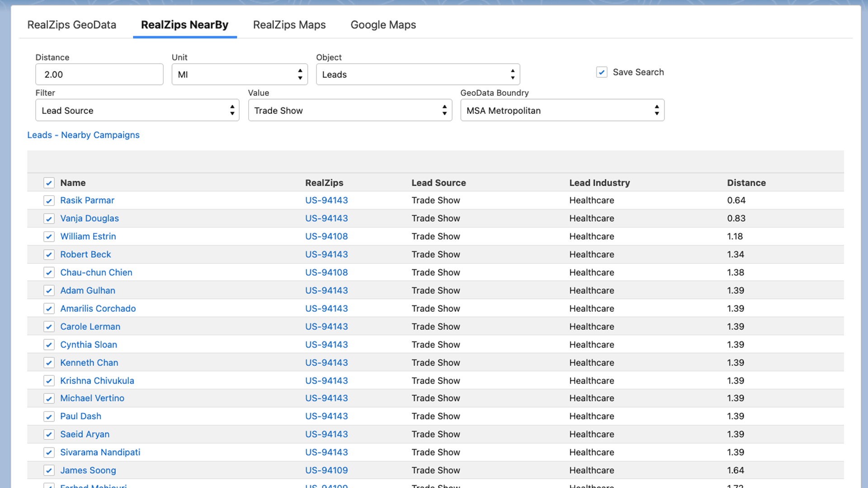
Task: Click the Distance column header
Action: pyautogui.click(x=746, y=183)
